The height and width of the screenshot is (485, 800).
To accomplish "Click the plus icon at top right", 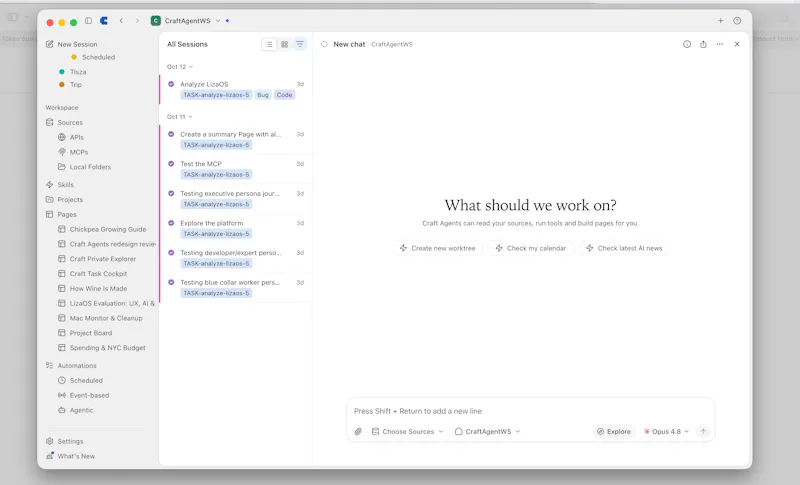I will [x=720, y=21].
